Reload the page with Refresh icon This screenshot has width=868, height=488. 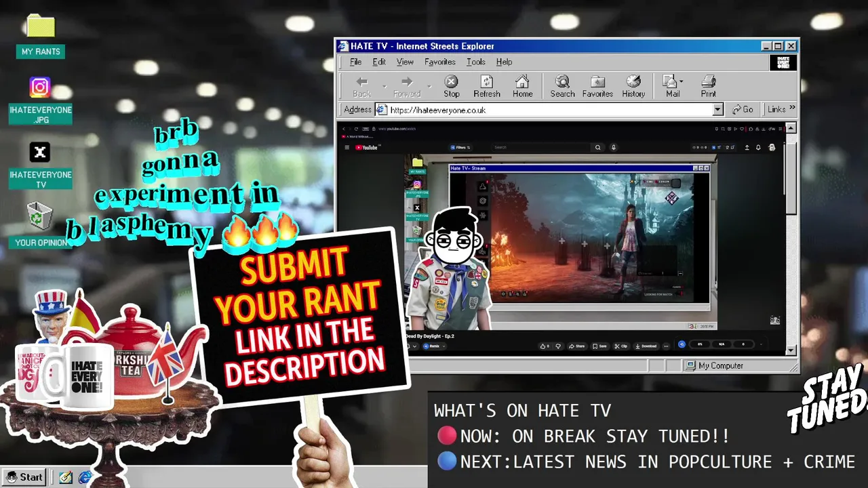click(487, 81)
